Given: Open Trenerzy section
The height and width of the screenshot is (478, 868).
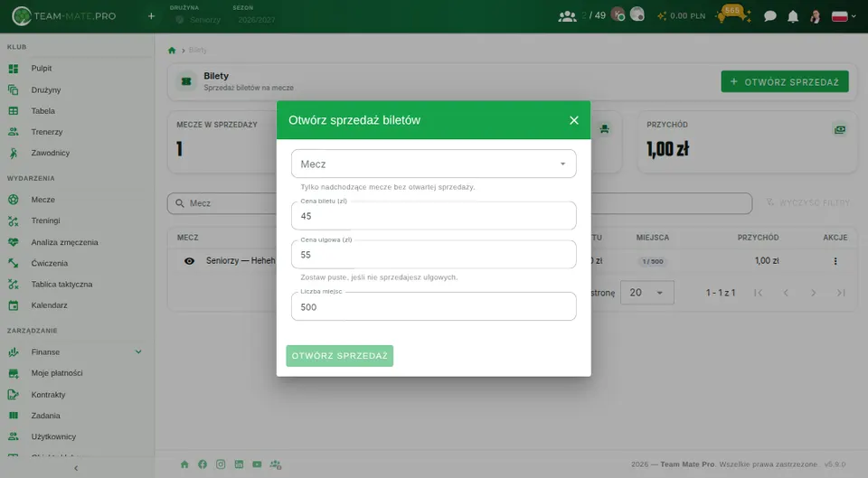Looking at the screenshot, I should 47,132.
